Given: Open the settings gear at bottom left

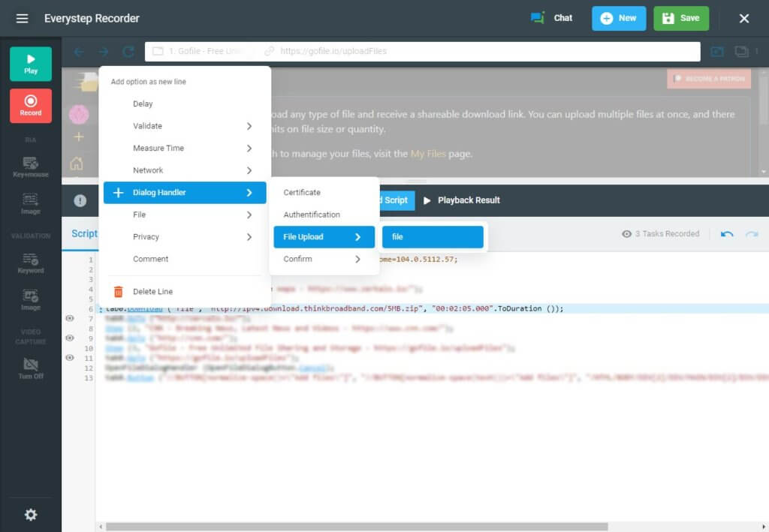Looking at the screenshot, I should click(x=30, y=515).
